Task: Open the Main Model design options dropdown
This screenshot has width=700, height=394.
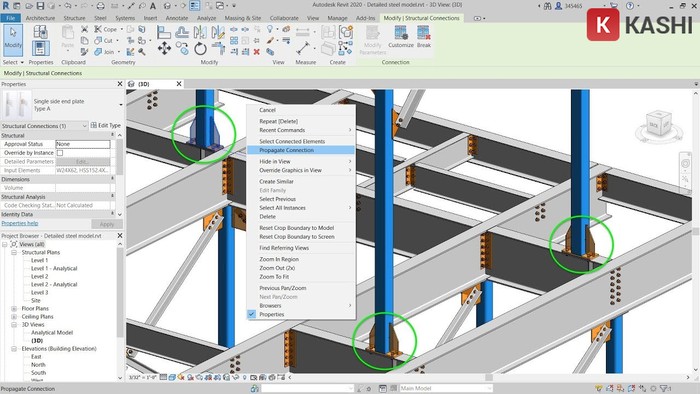Action: [x=446, y=388]
